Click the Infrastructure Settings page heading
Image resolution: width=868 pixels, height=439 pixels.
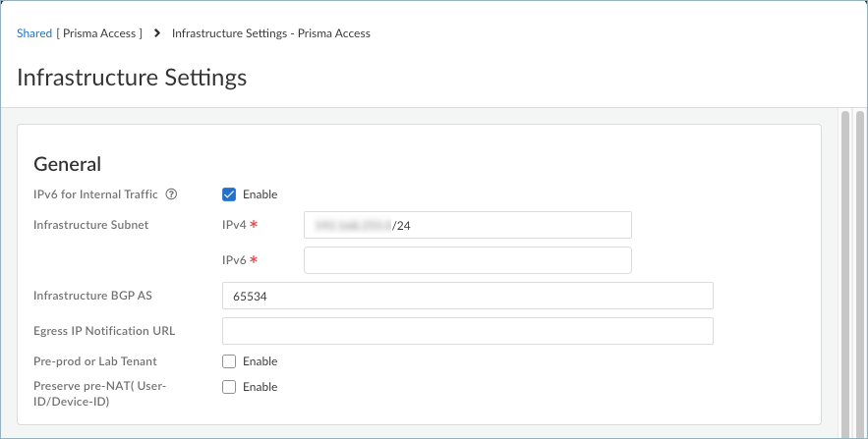point(132,77)
